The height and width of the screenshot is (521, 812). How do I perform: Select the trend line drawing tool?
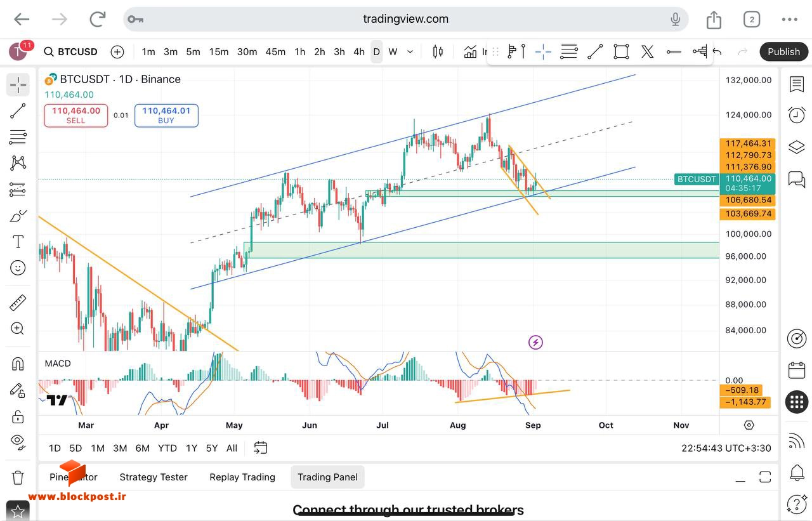[x=18, y=111]
